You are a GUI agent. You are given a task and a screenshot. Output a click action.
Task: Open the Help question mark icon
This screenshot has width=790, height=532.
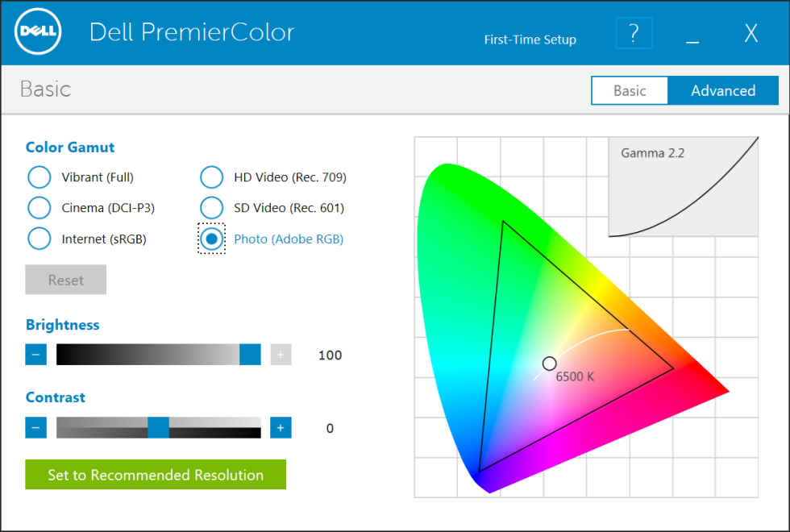click(x=634, y=33)
